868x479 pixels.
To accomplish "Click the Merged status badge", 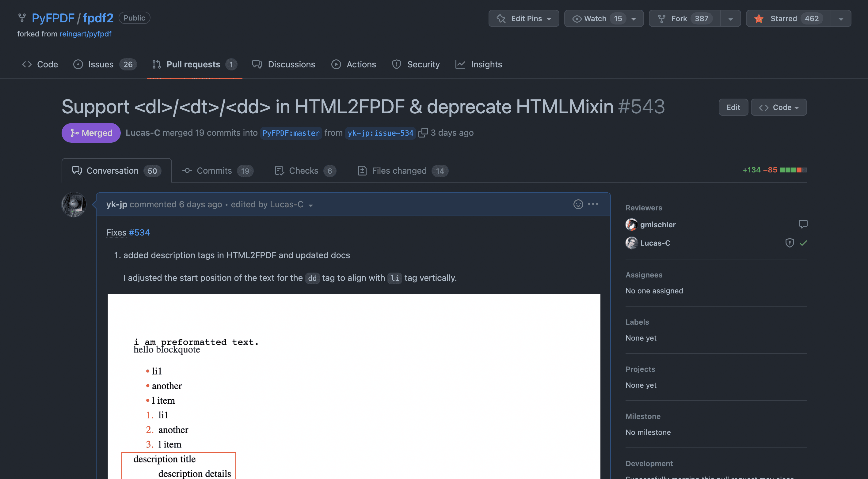I will [x=91, y=133].
